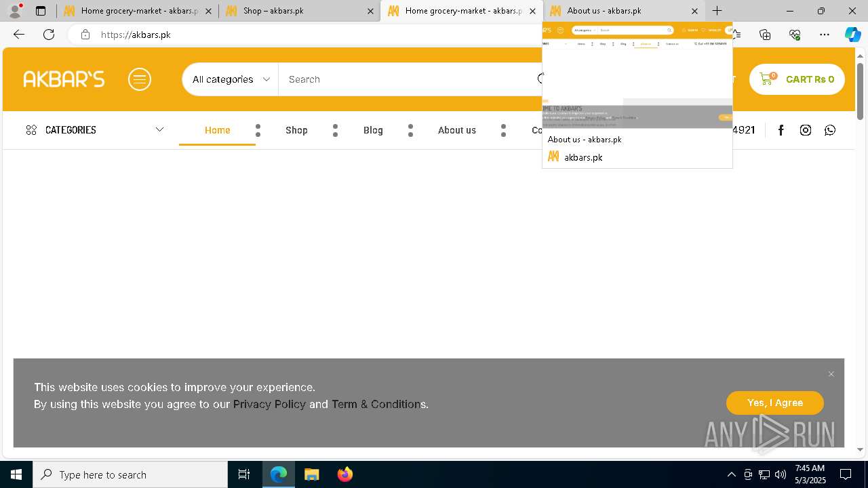The width and height of the screenshot is (868, 488).
Task: Open the notification center icon
Action: tap(846, 474)
